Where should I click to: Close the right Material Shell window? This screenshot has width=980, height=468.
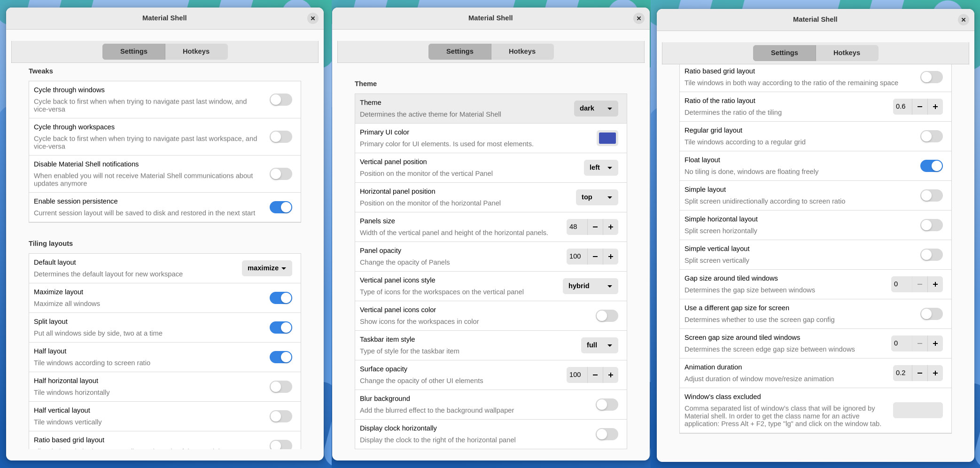pyautogui.click(x=963, y=20)
